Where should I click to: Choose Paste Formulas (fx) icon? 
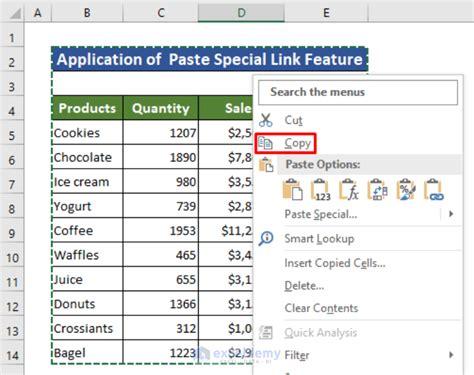(x=349, y=190)
